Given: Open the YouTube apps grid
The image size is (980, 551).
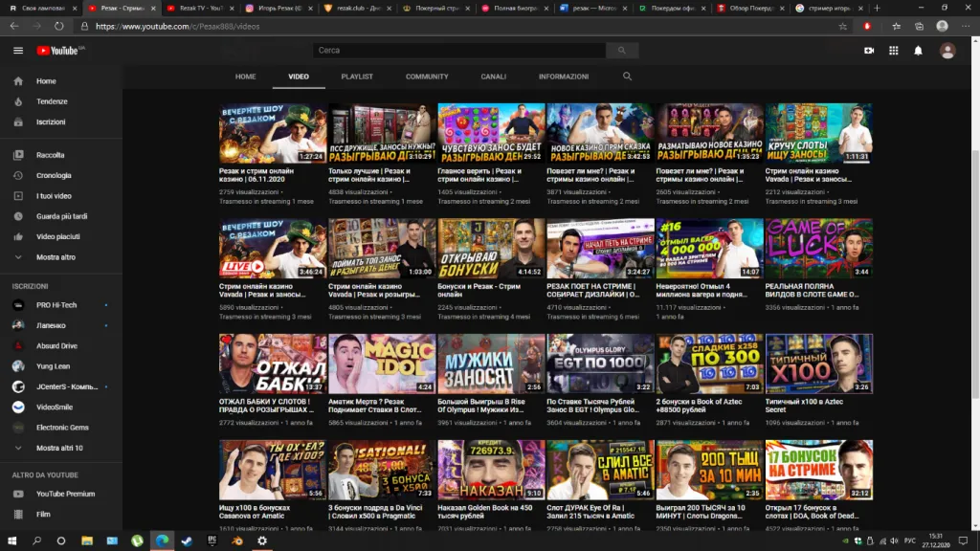Looking at the screenshot, I should coord(894,50).
